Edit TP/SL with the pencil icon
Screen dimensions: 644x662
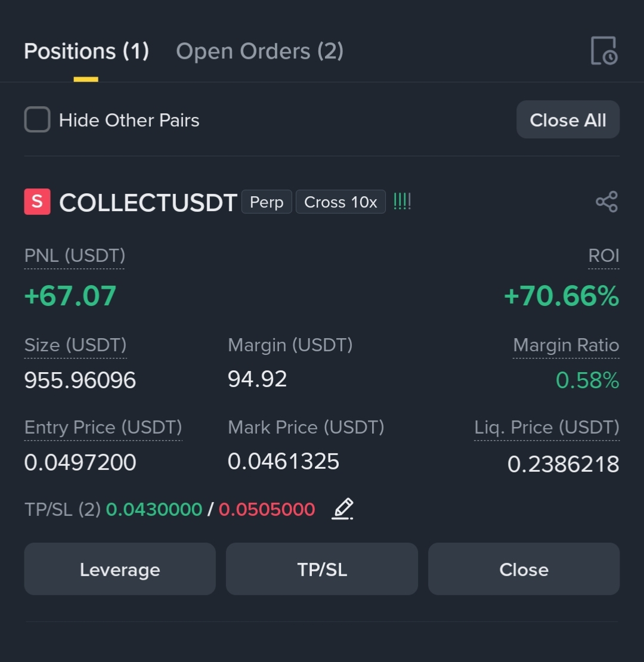(x=342, y=509)
